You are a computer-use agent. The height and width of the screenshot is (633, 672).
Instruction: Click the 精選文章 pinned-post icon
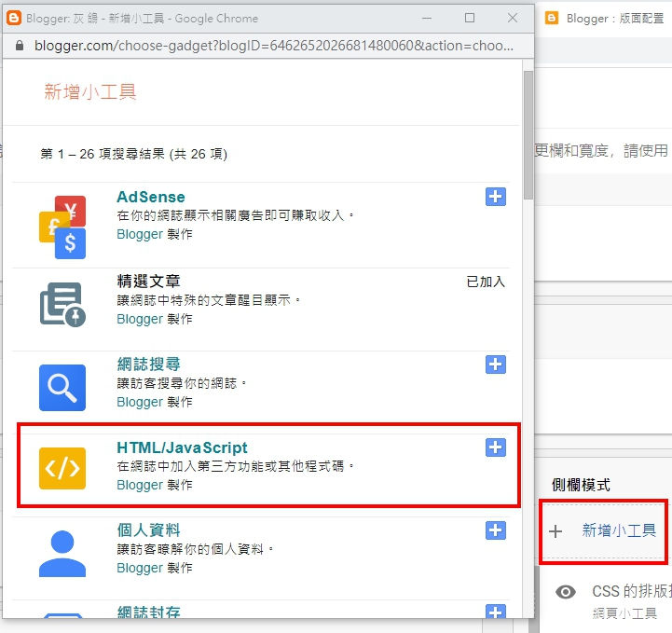point(62,304)
